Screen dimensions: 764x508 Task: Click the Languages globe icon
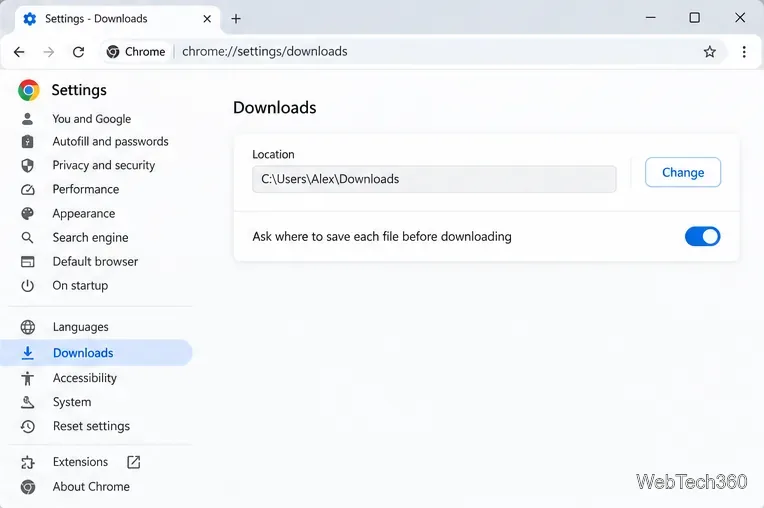(28, 327)
